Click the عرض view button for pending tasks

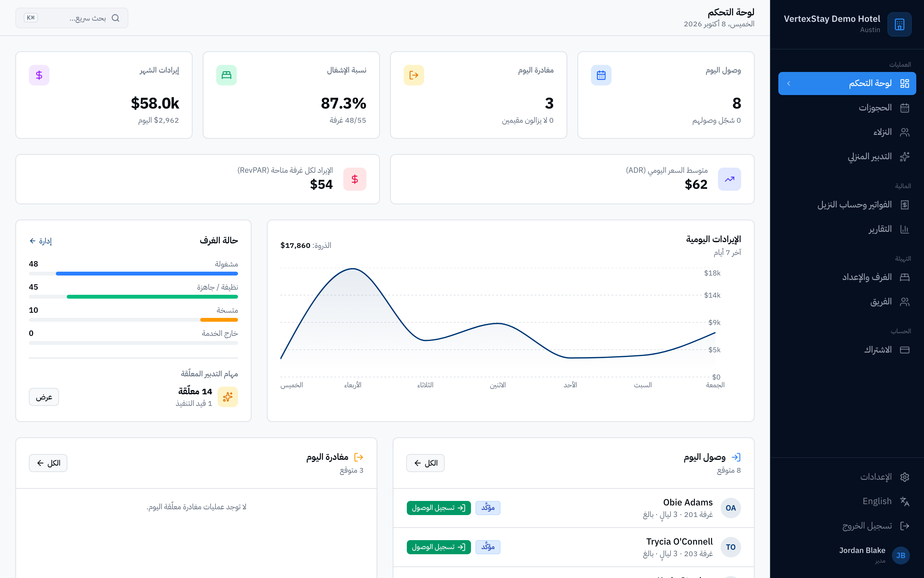(x=44, y=397)
